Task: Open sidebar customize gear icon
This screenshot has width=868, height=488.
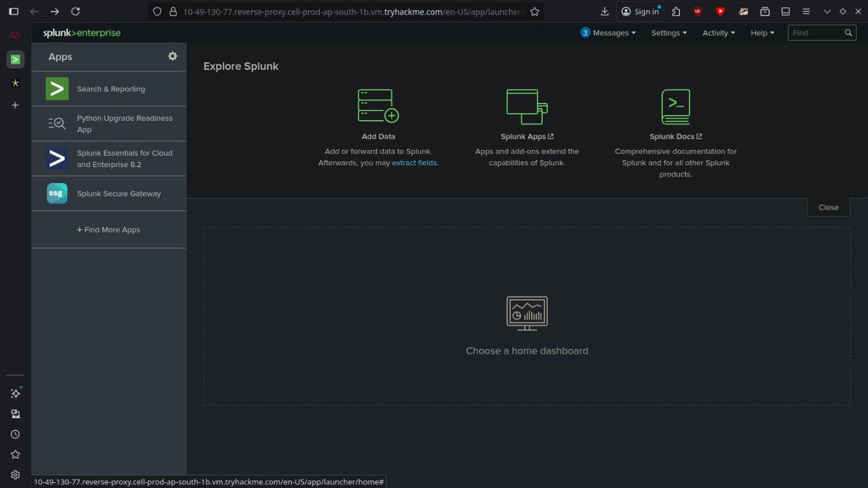Action: click(x=15, y=475)
